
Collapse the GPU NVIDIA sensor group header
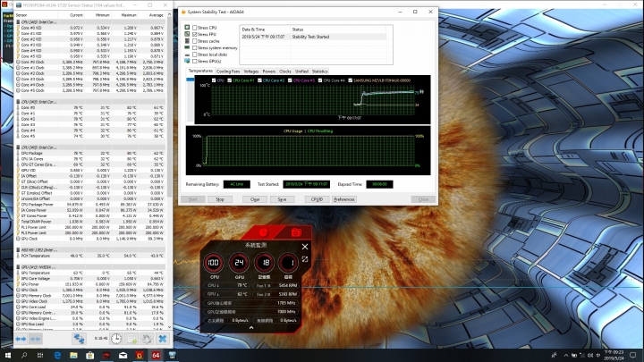pos(90,266)
